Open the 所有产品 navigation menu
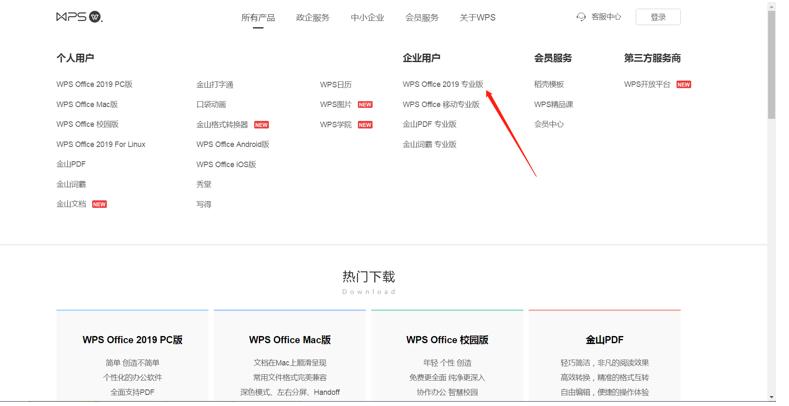 point(258,18)
